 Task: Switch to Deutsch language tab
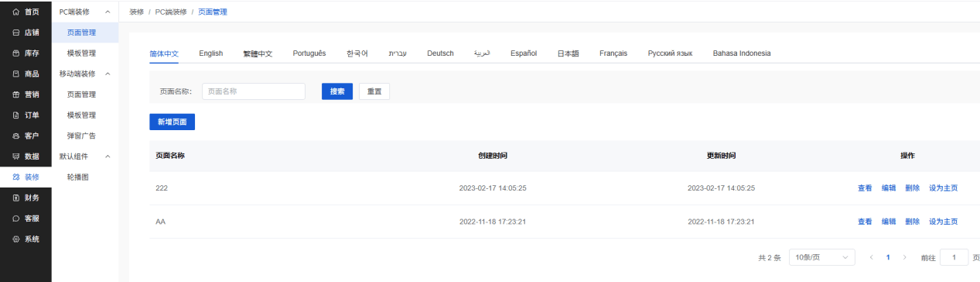[440, 53]
